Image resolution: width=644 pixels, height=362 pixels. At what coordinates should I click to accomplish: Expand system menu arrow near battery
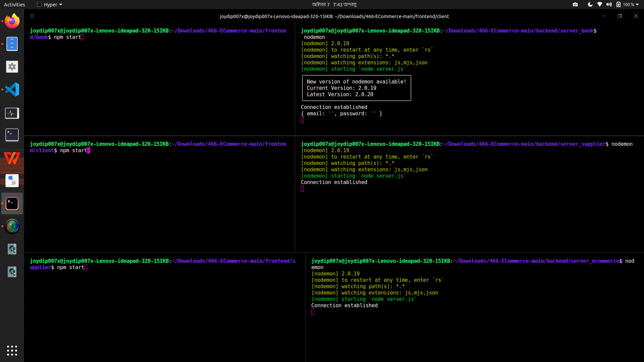pyautogui.click(x=637, y=5)
